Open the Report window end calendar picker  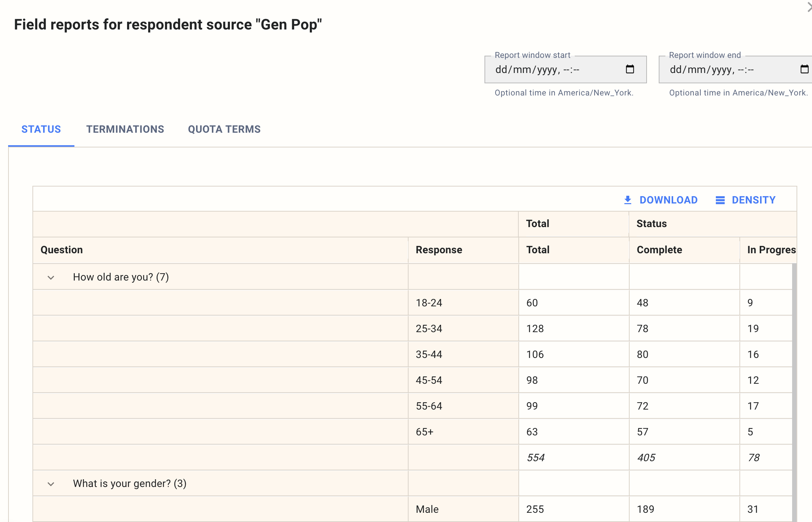coord(805,69)
